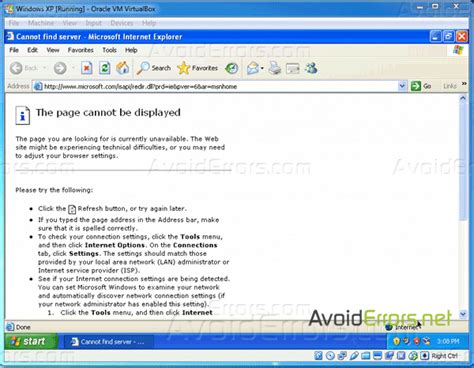Click "The page cannot be displayed" heading
474x368 pixels.
coord(108,113)
